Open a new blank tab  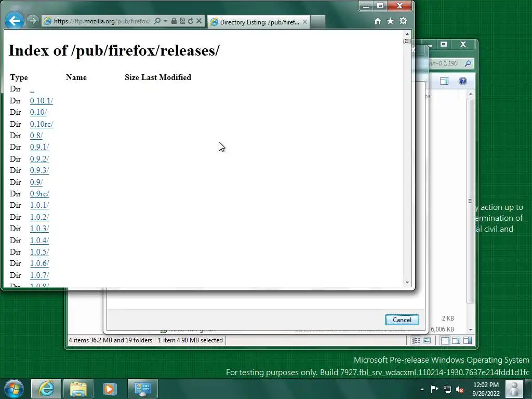pos(318,22)
